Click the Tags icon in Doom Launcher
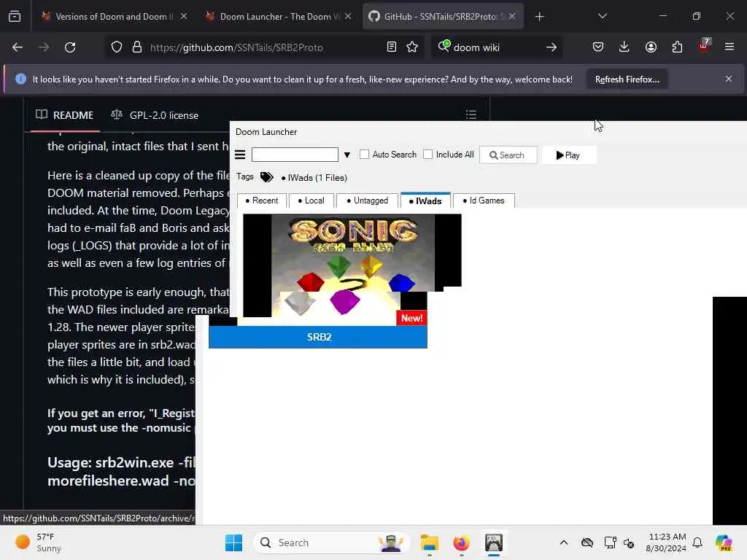 point(267,177)
